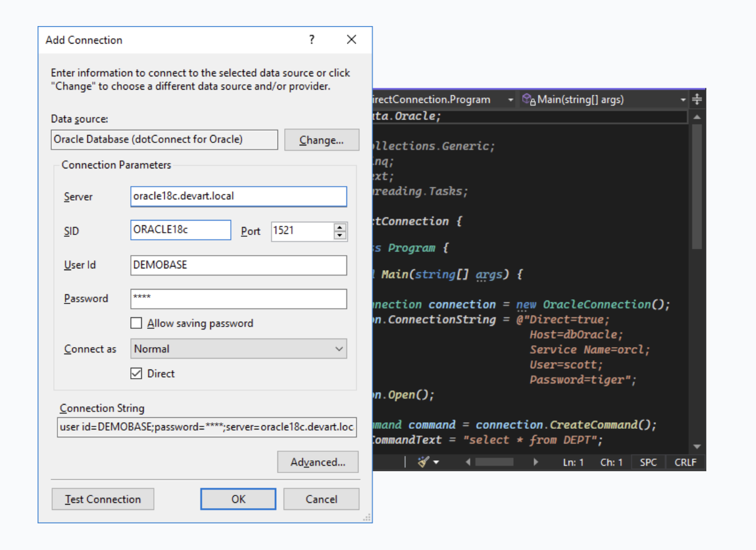Click the SPC indicator in status bar
The width and height of the screenshot is (756, 550).
(648, 462)
